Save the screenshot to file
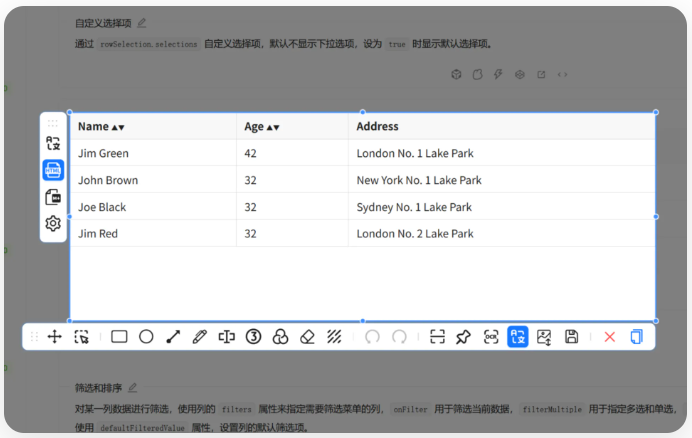692x438 pixels. point(572,337)
